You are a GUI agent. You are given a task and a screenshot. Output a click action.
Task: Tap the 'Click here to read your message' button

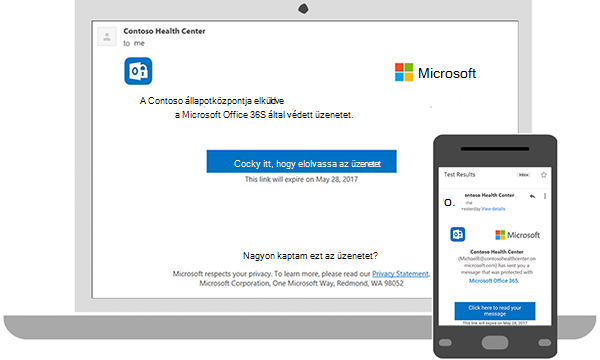click(x=495, y=311)
